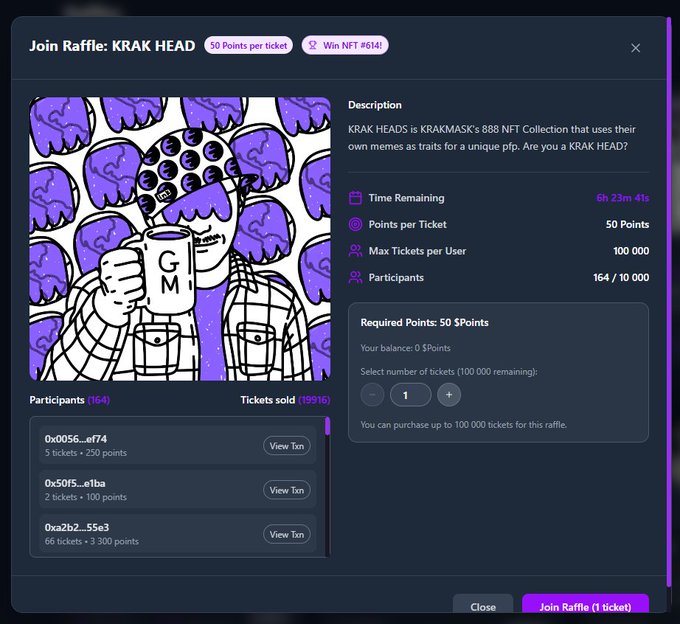Viewport: 680px width, 624px height.
Task: Click the Win NFT #614! badge
Action: (345, 45)
